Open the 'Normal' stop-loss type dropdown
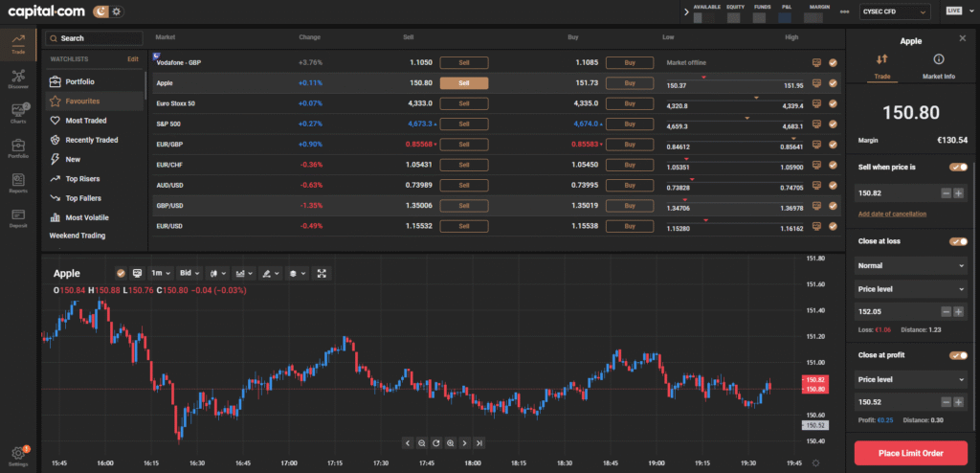Image resolution: width=980 pixels, height=473 pixels. (x=911, y=266)
